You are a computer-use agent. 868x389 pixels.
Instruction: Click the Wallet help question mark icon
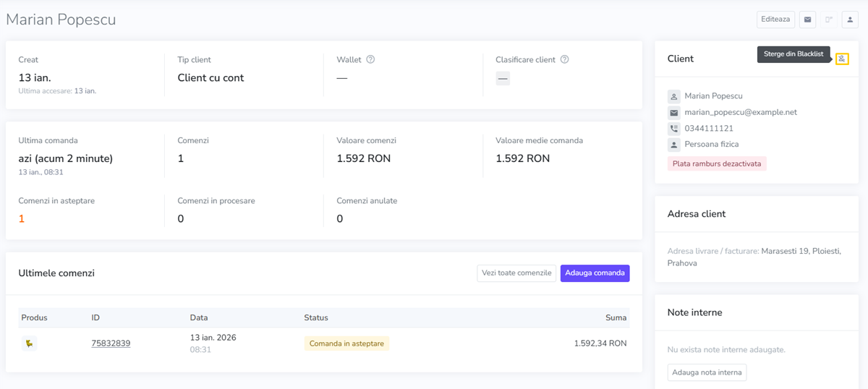coord(370,59)
